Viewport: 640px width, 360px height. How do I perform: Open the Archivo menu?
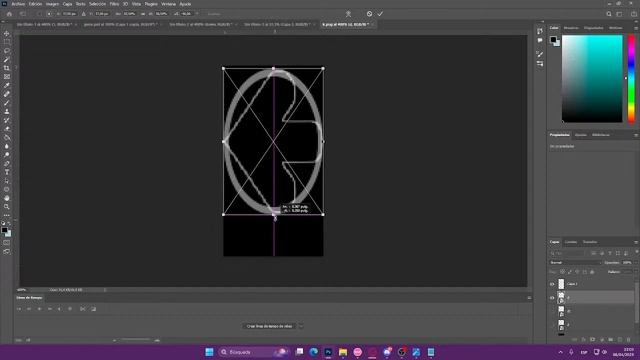(x=18, y=4)
